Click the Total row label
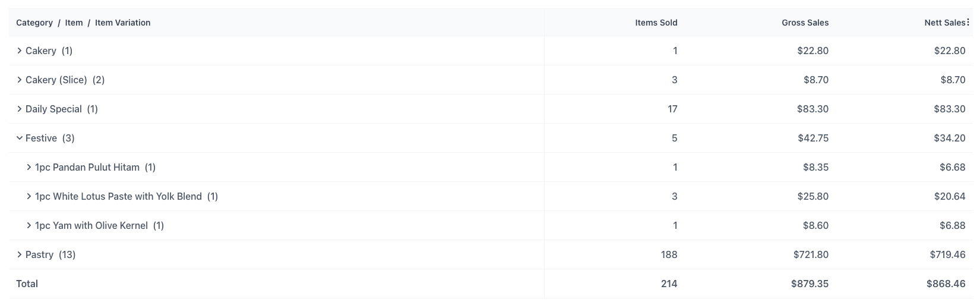 pos(27,284)
